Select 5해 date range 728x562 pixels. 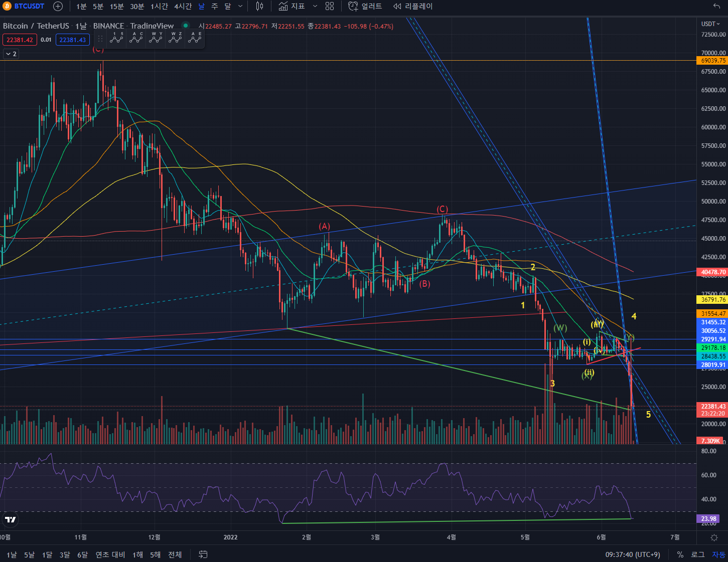coord(155,554)
